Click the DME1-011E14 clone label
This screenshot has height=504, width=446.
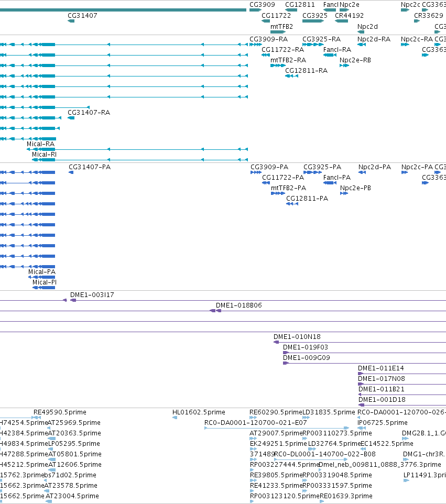[380, 368]
